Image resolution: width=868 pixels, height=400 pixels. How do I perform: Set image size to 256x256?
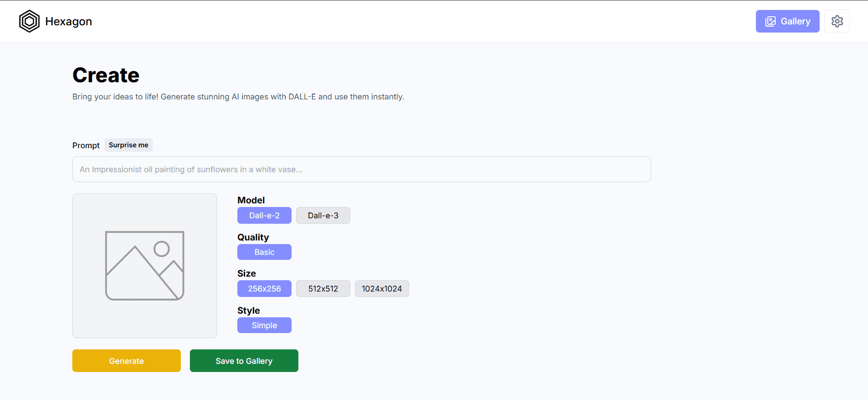264,289
